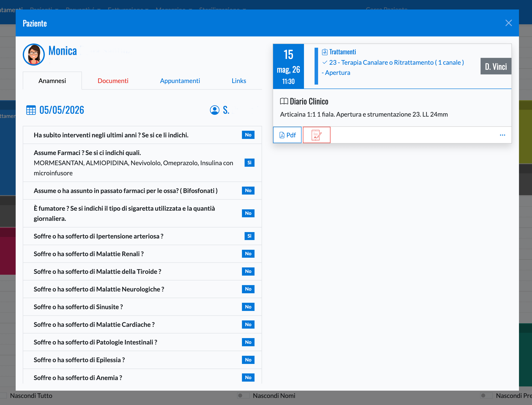The height and width of the screenshot is (405, 532).
Task: Toggle Si for Assume Farmaci question
Action: [249, 163]
